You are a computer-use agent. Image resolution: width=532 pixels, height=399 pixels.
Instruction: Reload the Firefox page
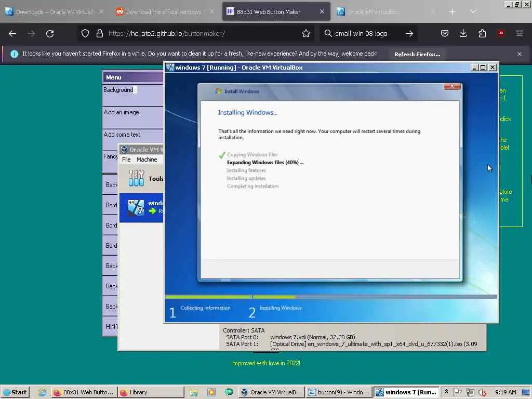click(50, 34)
